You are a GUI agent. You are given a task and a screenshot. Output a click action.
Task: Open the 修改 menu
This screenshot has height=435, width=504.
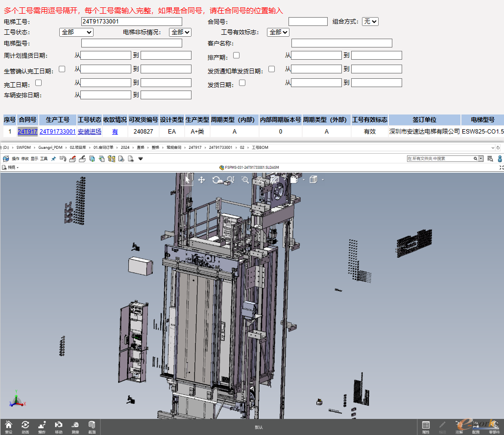(x=25, y=159)
